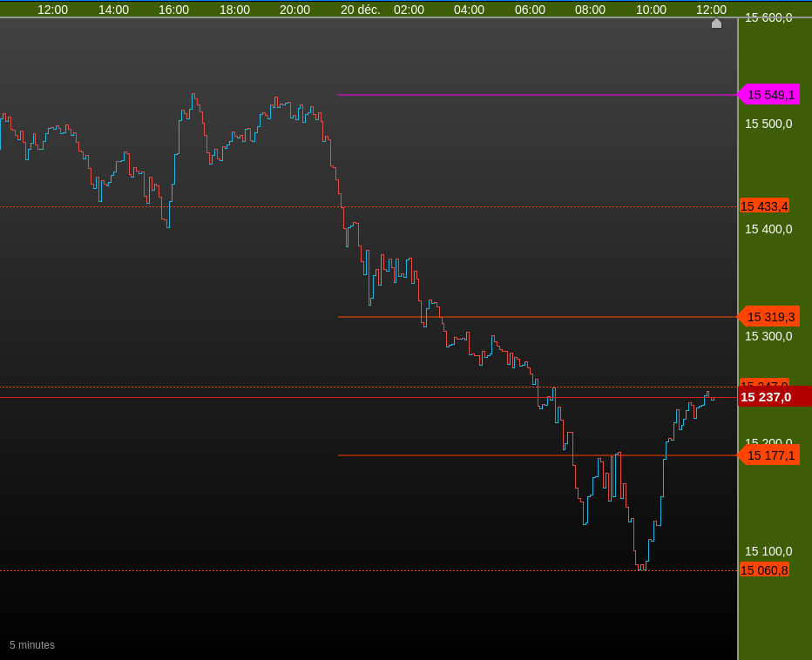Click the 5 minutes timeframe label
Viewport: 812px width, 660px height.
pos(32,645)
